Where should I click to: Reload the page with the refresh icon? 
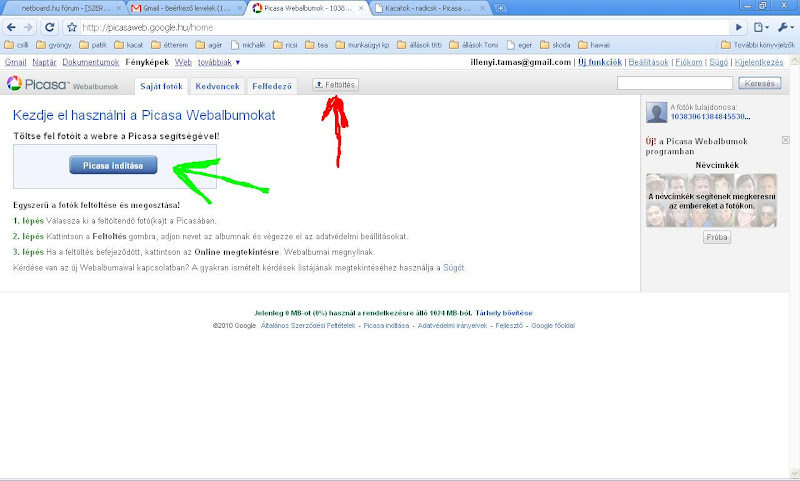point(49,27)
